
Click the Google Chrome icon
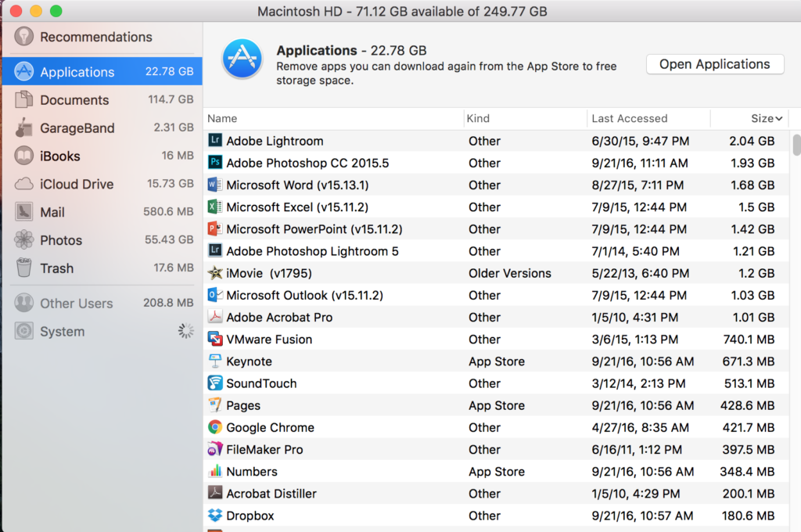215,427
